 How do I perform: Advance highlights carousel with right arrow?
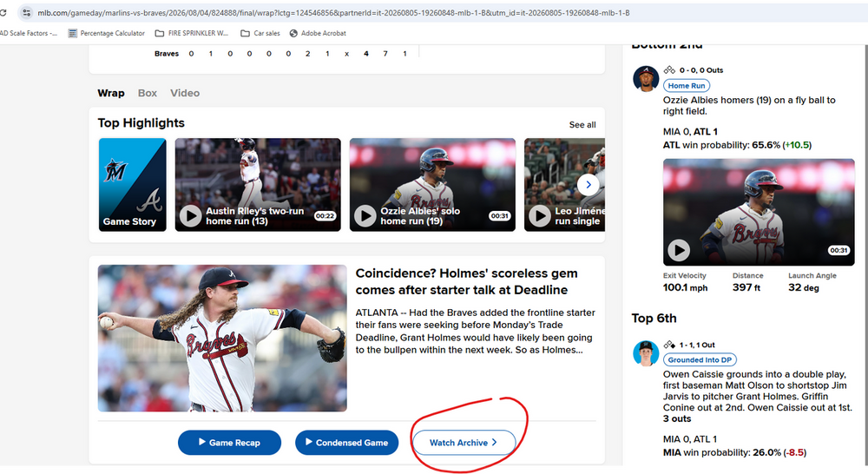tap(588, 184)
